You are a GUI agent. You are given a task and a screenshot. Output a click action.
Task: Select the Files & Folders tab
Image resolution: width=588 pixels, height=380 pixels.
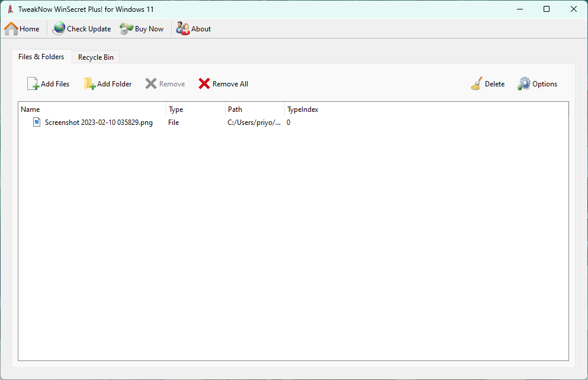click(41, 57)
